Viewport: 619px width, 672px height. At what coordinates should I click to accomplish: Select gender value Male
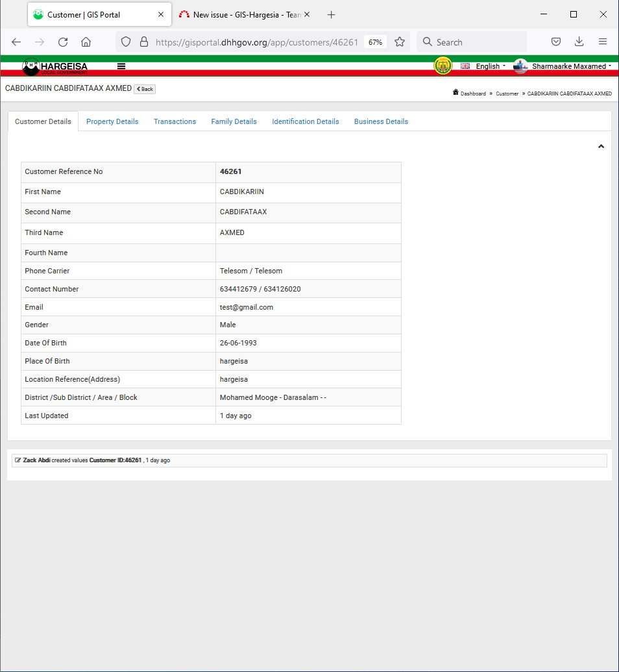[228, 325]
